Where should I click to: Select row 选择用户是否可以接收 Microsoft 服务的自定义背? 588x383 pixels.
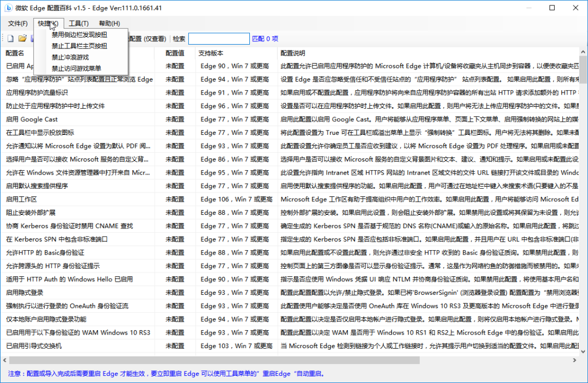tap(290, 159)
